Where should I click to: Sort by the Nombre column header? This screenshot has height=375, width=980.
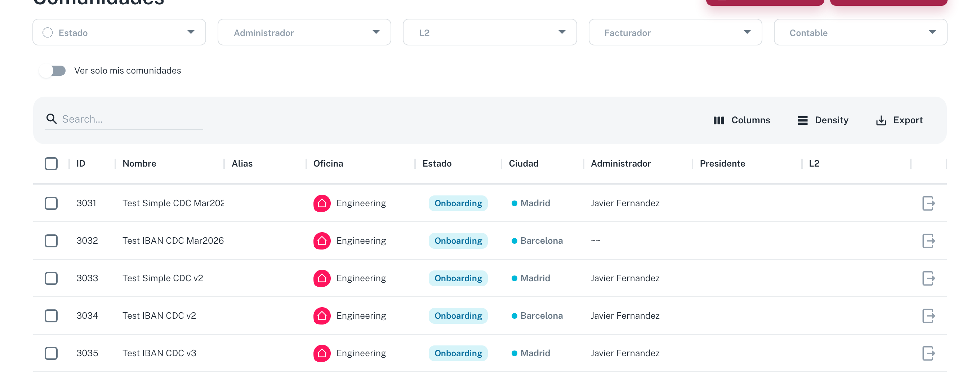tap(139, 164)
